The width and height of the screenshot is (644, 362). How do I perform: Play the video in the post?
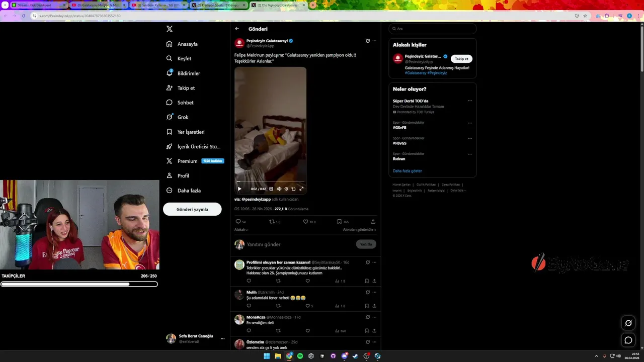[x=239, y=189]
